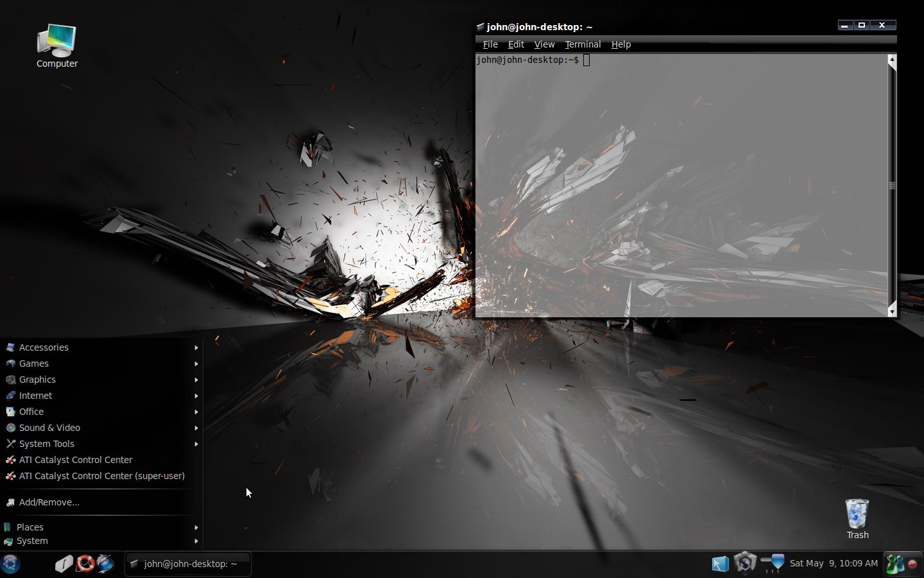The image size is (924, 578).
Task: Open the volume slider tray icon
Action: [773, 563]
